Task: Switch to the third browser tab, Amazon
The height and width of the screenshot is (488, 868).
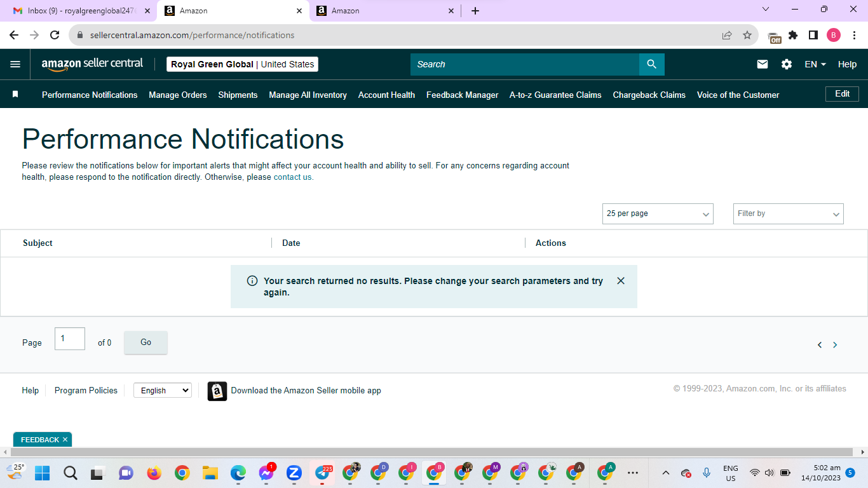Action: [386, 11]
